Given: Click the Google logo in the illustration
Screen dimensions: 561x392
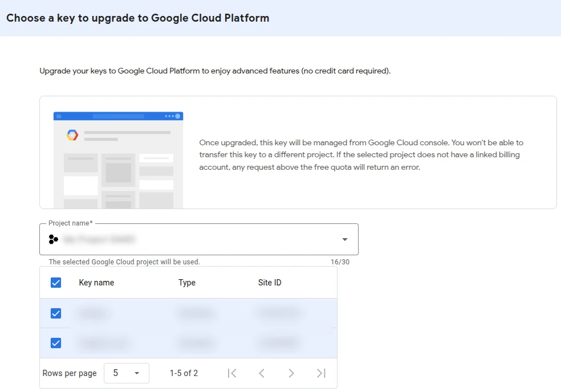Looking at the screenshot, I should pos(71,136).
